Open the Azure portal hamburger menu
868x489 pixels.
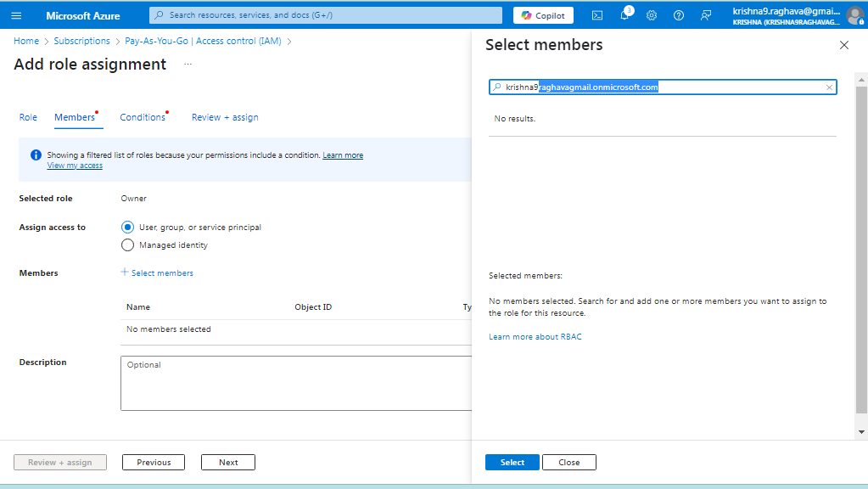pos(16,15)
